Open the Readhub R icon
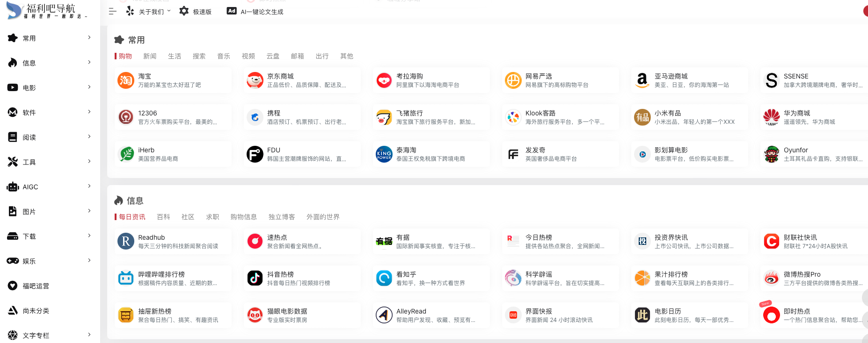The image size is (868, 343). coord(126,242)
